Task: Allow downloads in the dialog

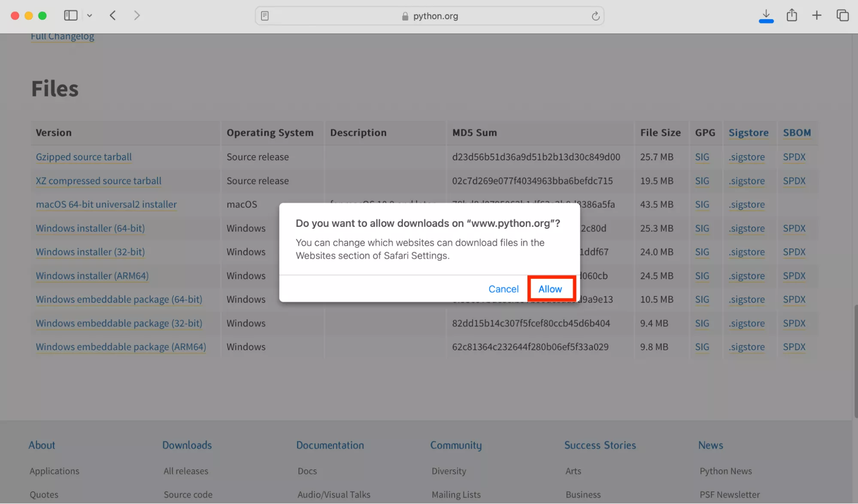Action: [x=550, y=289]
